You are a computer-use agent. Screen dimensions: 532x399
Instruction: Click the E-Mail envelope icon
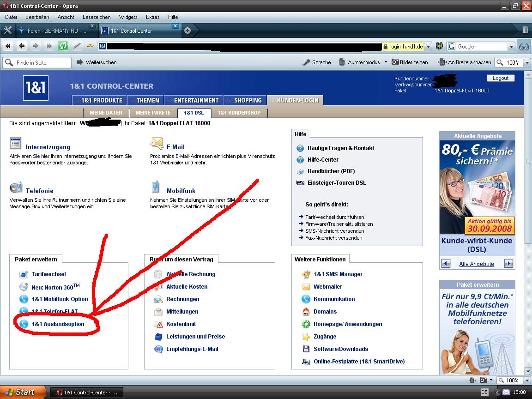[x=157, y=143]
